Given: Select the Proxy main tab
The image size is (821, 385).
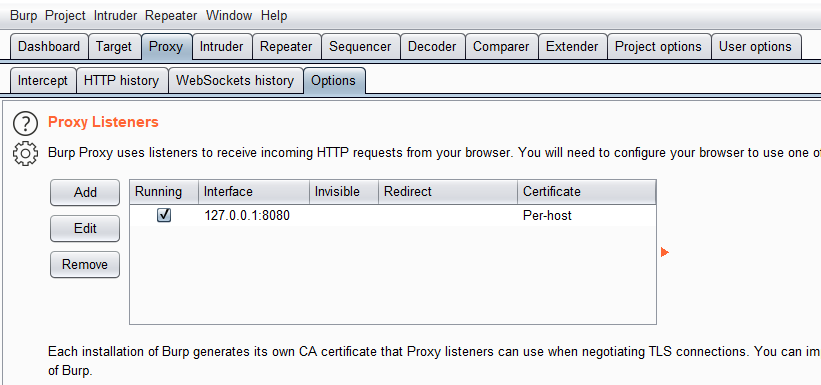Looking at the screenshot, I should click(x=166, y=47).
